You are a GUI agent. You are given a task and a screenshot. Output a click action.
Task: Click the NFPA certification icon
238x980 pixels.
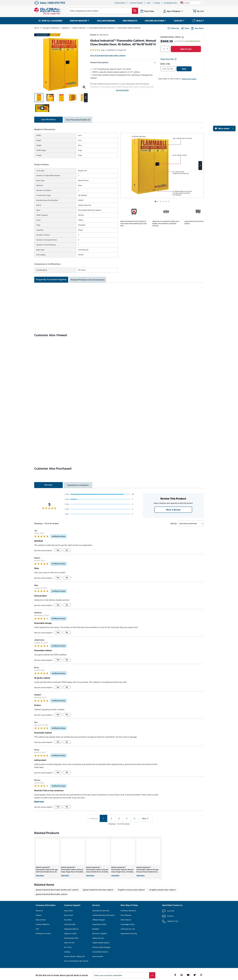tap(134, 211)
